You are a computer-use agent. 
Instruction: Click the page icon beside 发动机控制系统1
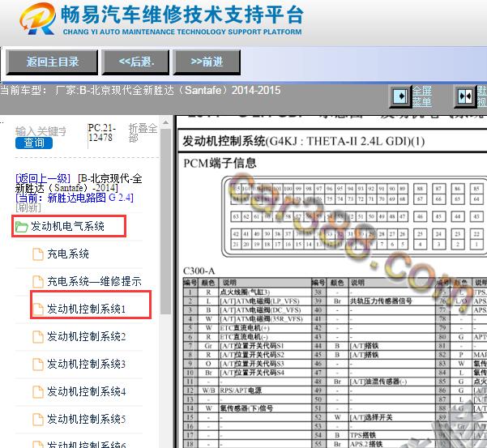pos(38,309)
